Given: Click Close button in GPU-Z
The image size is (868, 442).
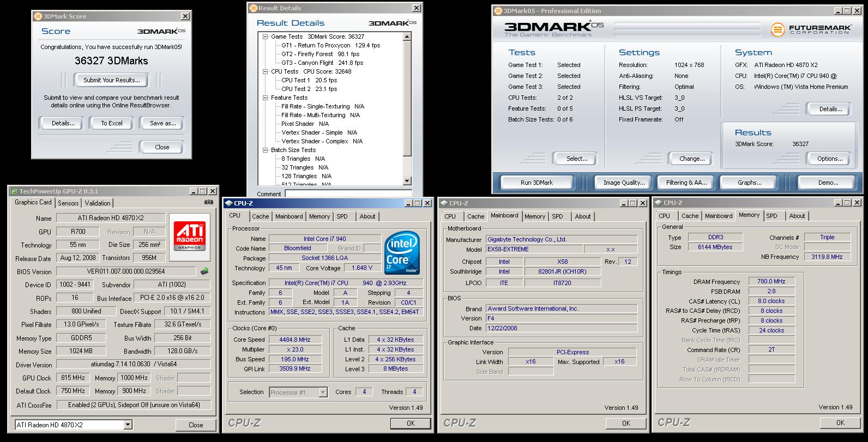Looking at the screenshot, I should 196,425.
